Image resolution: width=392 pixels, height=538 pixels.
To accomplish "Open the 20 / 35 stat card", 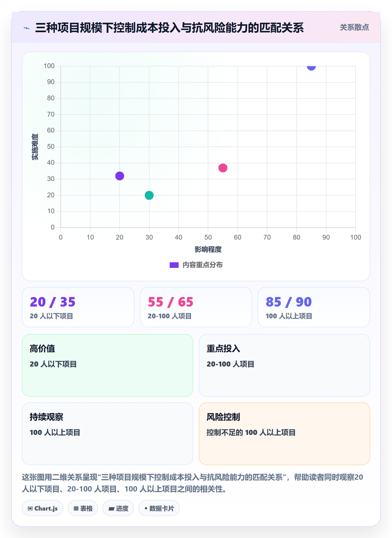I will click(78, 307).
